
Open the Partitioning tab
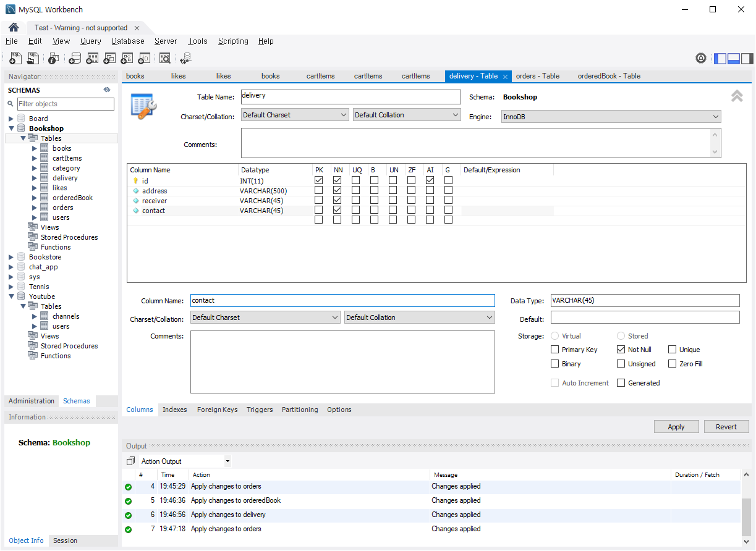point(300,410)
